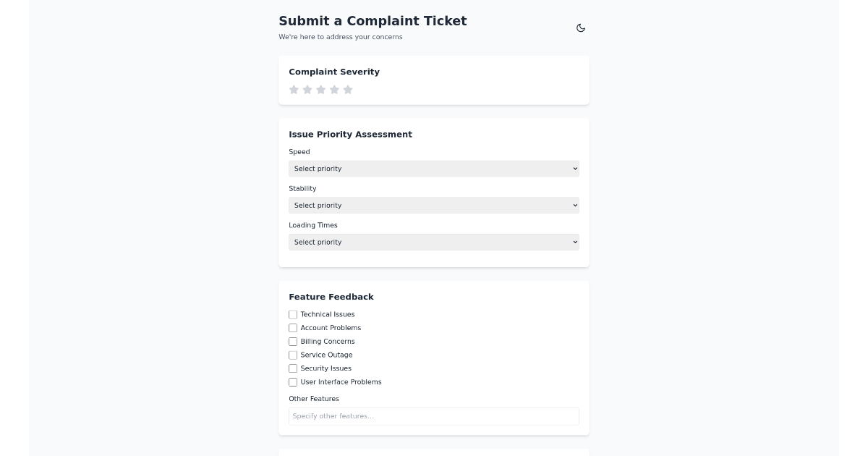Click the Submit a Complaint Ticket heading
The height and width of the screenshot is (456, 868).
[373, 21]
